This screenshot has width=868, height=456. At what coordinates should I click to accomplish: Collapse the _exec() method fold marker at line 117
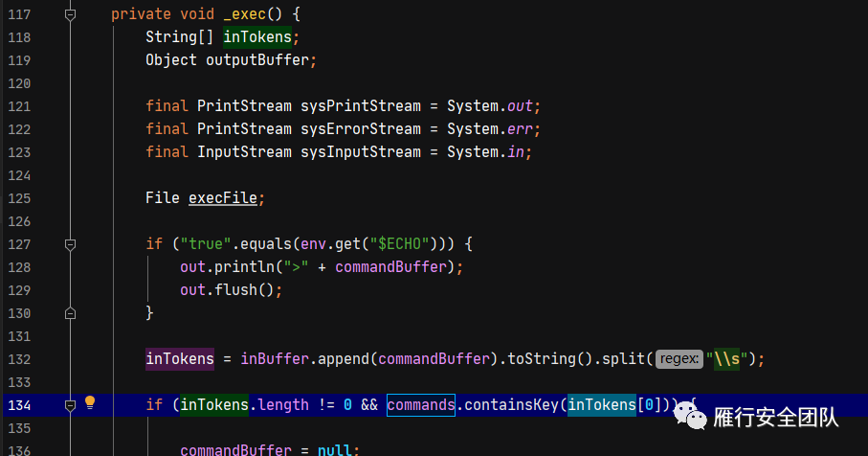(x=70, y=14)
